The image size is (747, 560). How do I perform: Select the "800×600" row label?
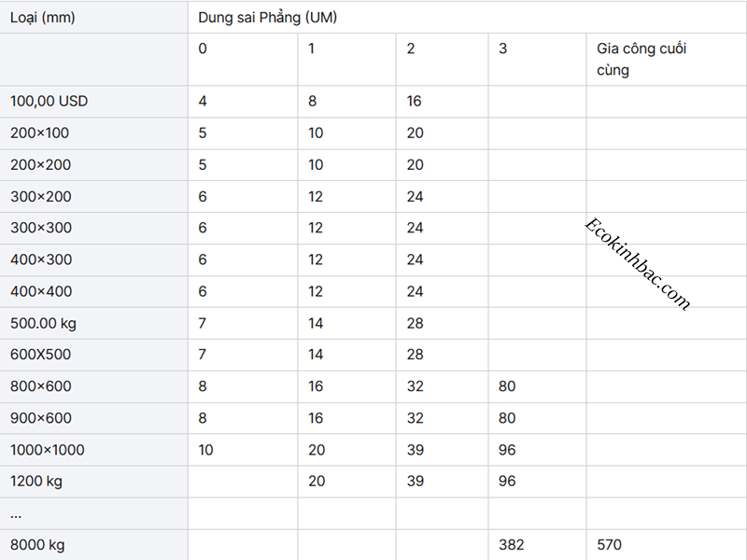40,386
